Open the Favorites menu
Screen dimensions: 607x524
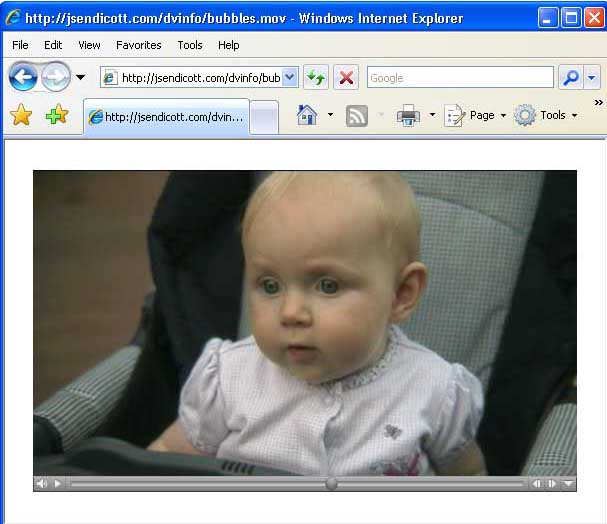click(x=138, y=45)
